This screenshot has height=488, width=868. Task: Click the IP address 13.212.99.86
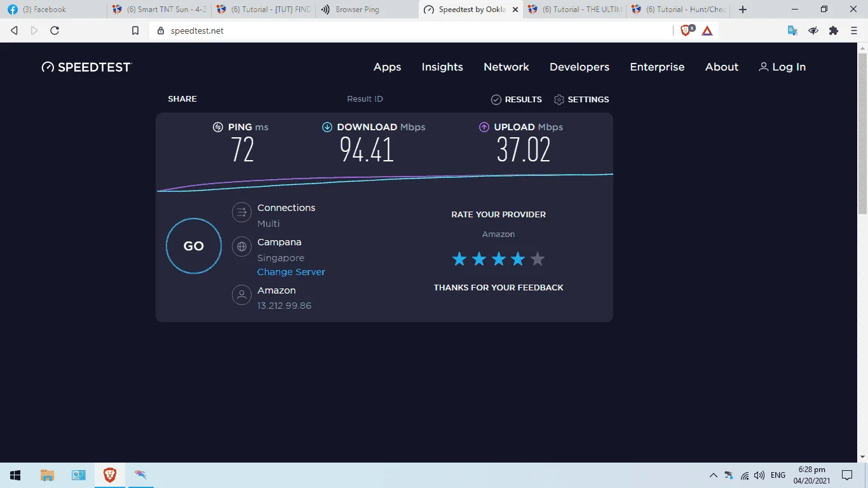click(x=284, y=306)
